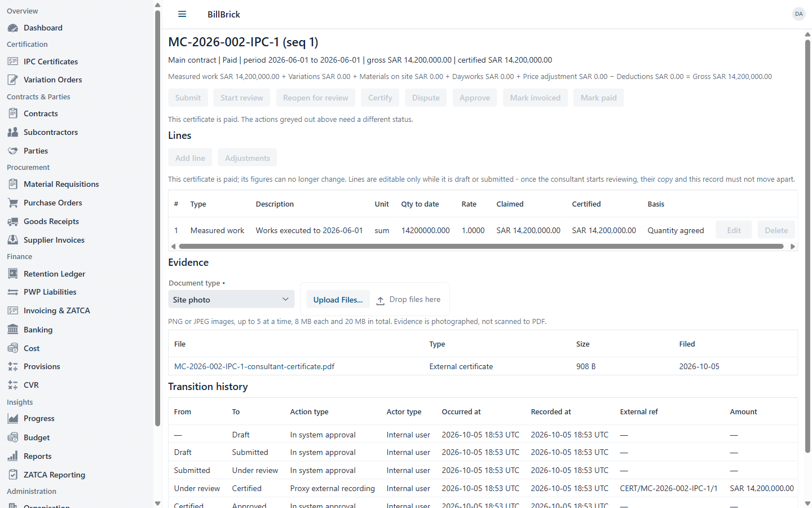Go to Provisions in the sidebar
This screenshot has width=812, height=508.
point(42,366)
